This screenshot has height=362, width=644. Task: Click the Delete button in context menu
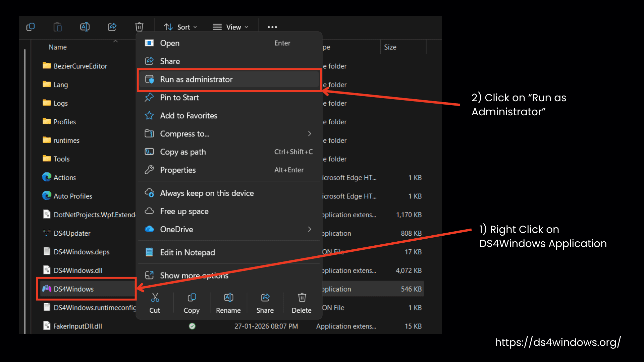pos(302,303)
